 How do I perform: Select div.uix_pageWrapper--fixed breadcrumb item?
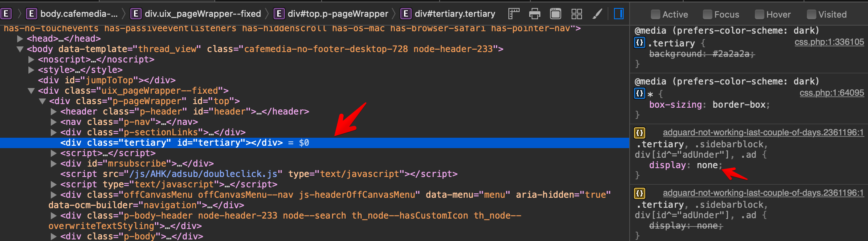203,14
